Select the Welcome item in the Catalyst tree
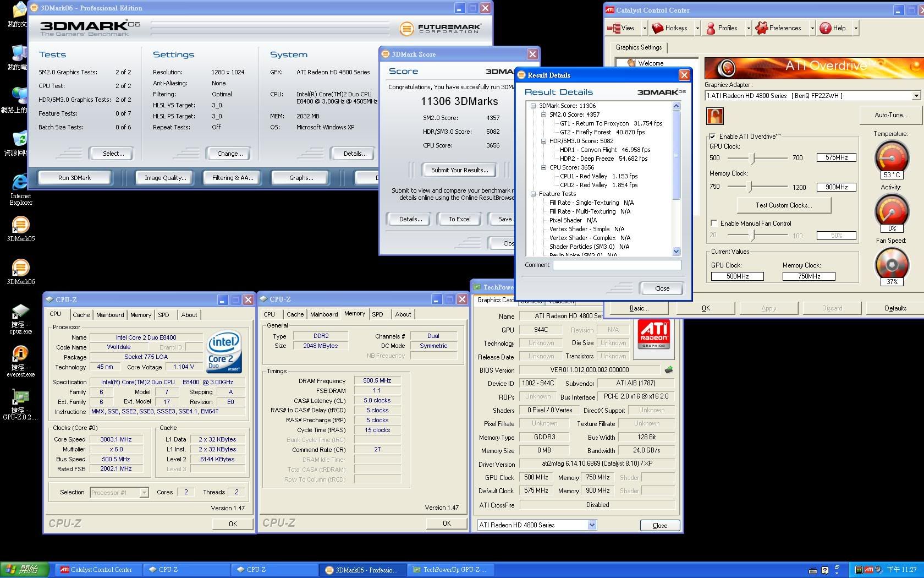924x578 pixels. [x=650, y=63]
